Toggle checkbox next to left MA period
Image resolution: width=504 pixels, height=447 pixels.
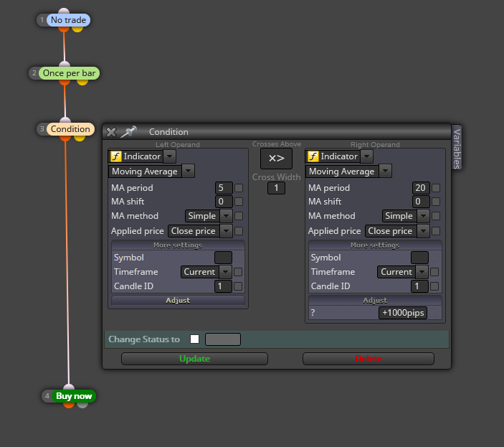239,188
